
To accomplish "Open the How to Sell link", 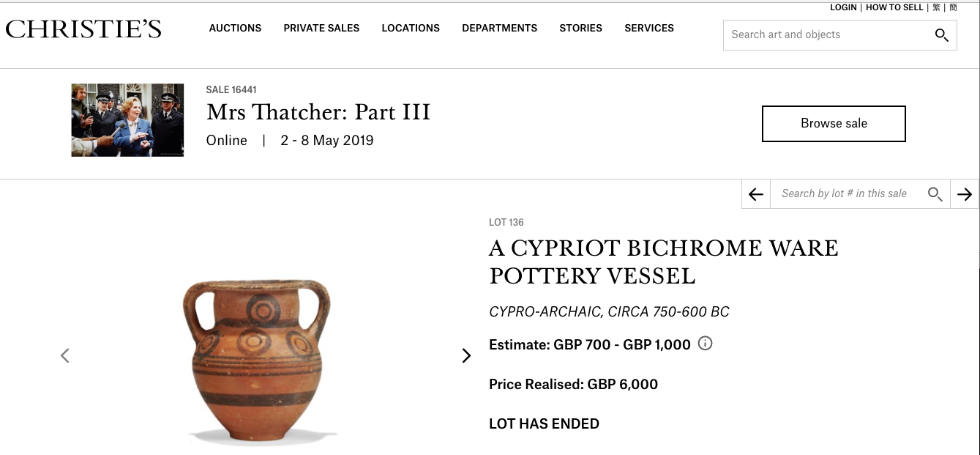I will pyautogui.click(x=894, y=7).
